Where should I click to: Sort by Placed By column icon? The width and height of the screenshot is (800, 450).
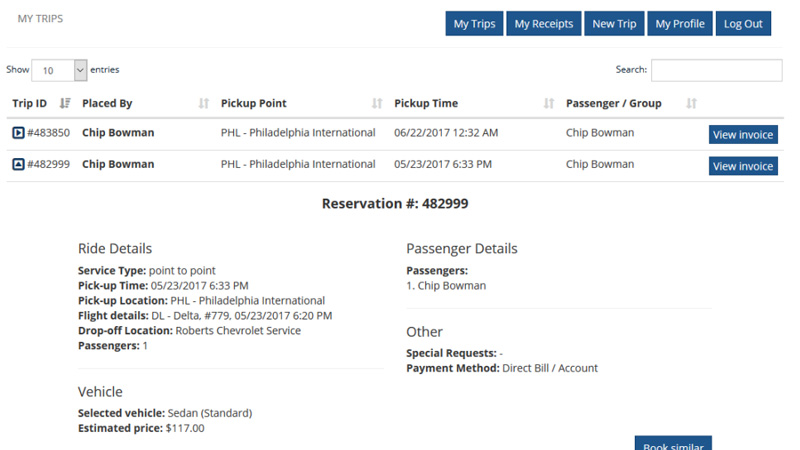(204, 103)
